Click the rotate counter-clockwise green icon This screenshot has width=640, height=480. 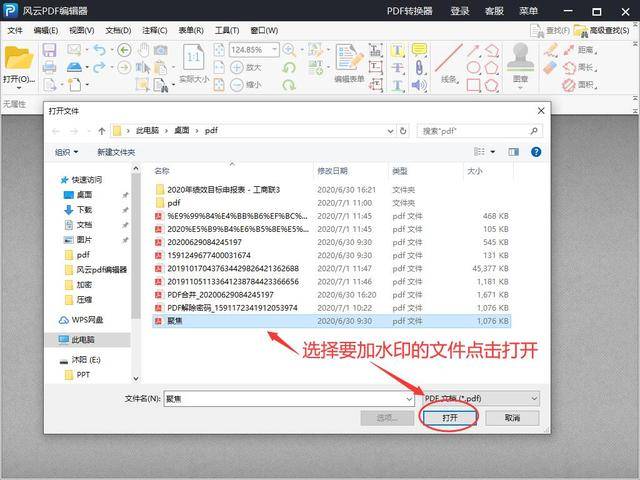pos(289,67)
